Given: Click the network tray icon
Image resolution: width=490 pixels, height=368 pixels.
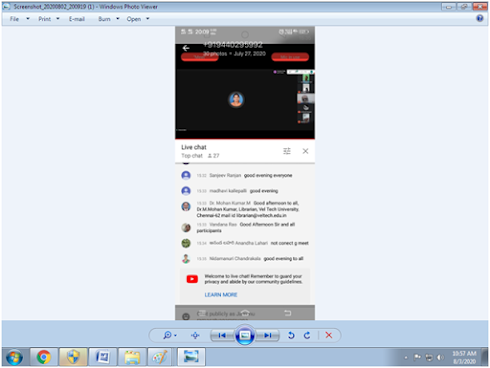Looking at the screenshot, I should 429,358.
